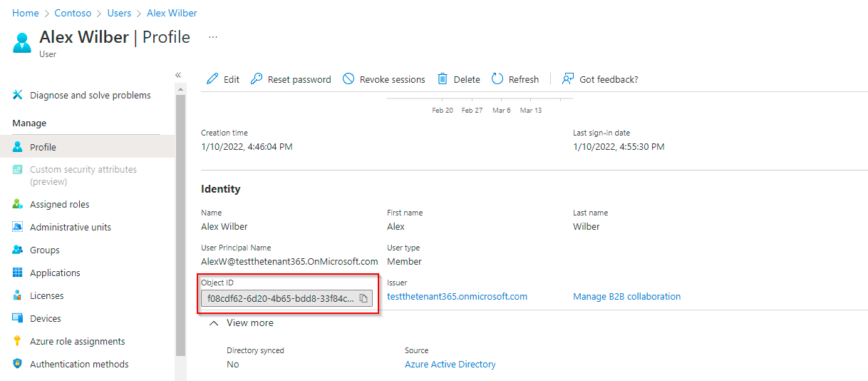Click the Mar 13 chart axis label
The image size is (868, 381).
tap(531, 110)
